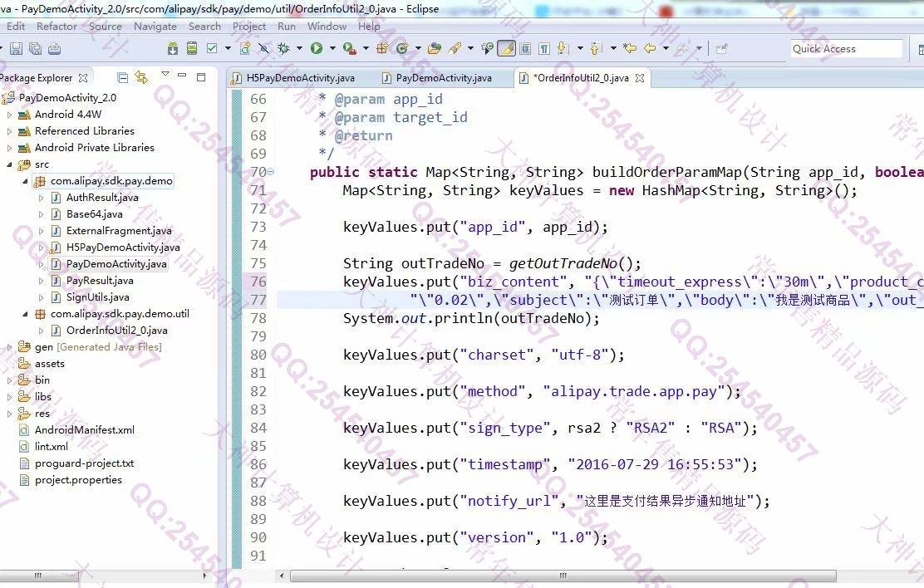Toggle Show Whitespace Characters pilcrow button
The image size is (924, 588).
click(x=544, y=49)
